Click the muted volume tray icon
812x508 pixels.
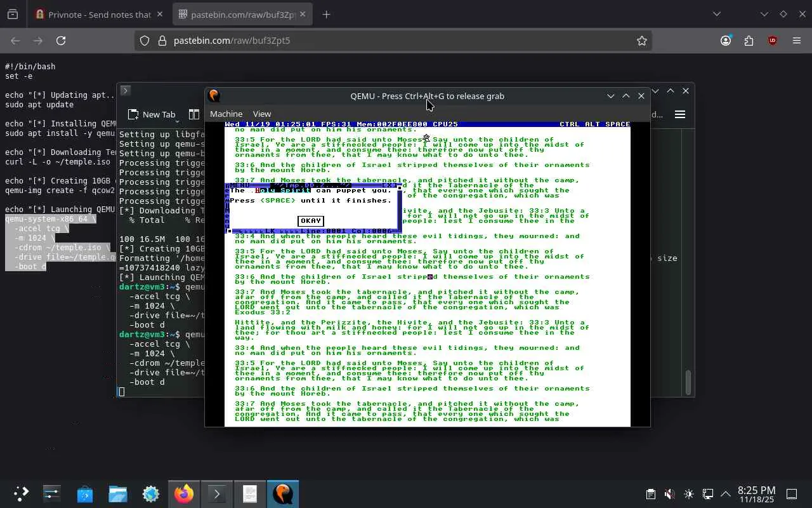pyautogui.click(x=670, y=494)
